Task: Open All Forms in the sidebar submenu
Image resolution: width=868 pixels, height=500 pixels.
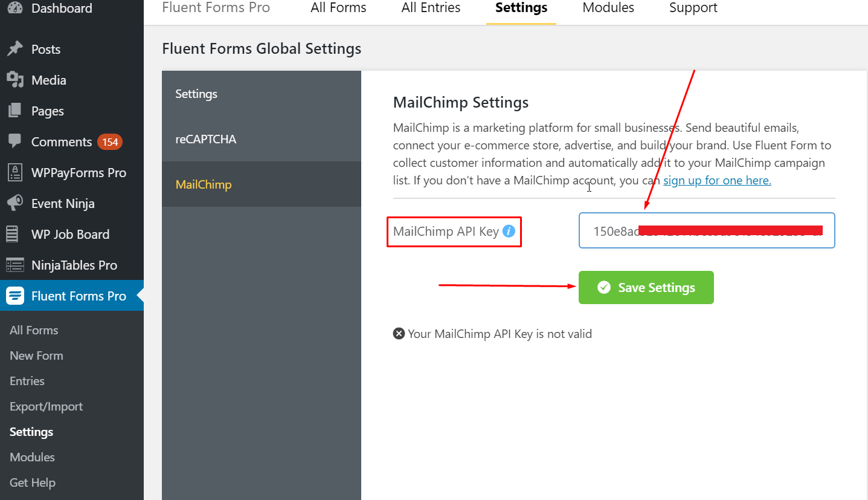Action: coord(34,330)
